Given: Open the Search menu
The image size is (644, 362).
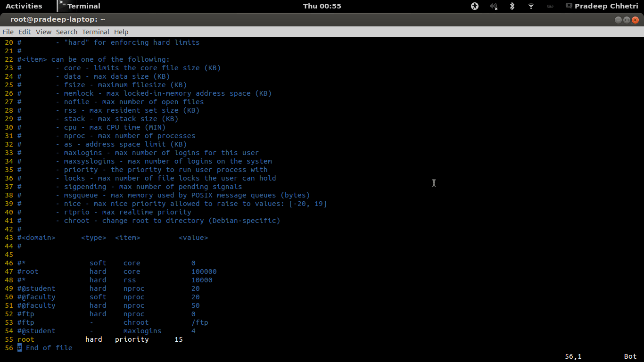Looking at the screenshot, I should [x=66, y=32].
